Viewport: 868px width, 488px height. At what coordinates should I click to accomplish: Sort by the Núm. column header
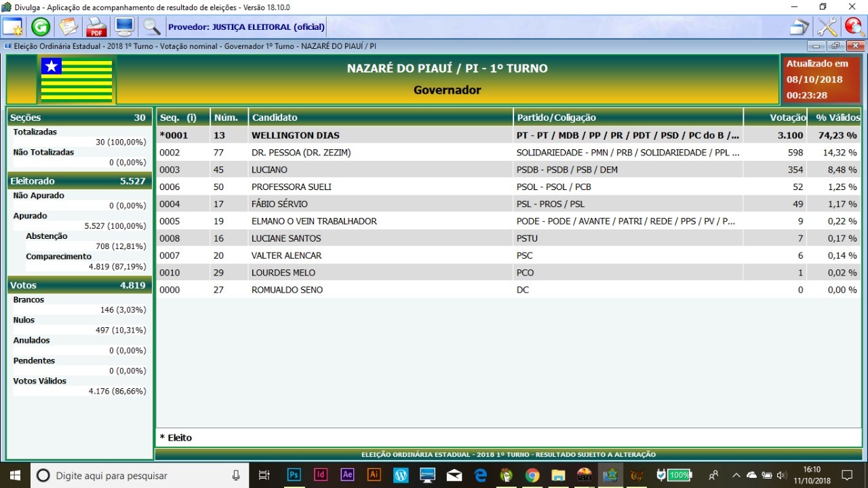pos(229,117)
